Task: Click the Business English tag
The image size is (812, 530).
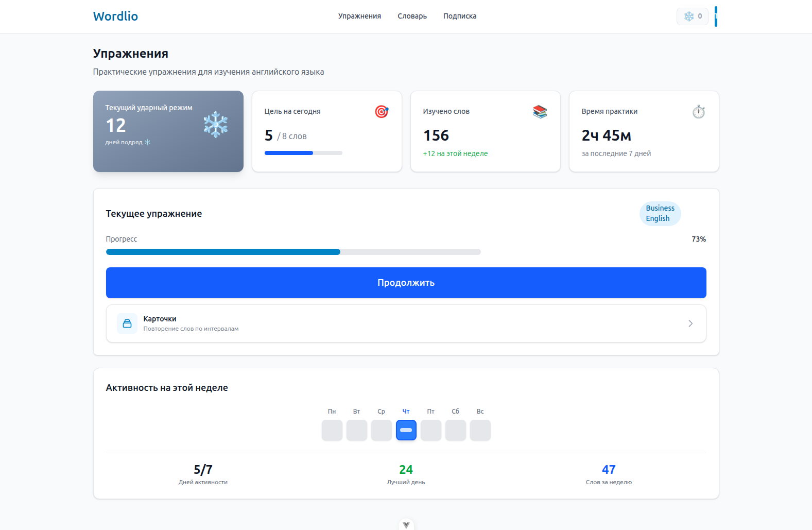Action: pyautogui.click(x=660, y=213)
